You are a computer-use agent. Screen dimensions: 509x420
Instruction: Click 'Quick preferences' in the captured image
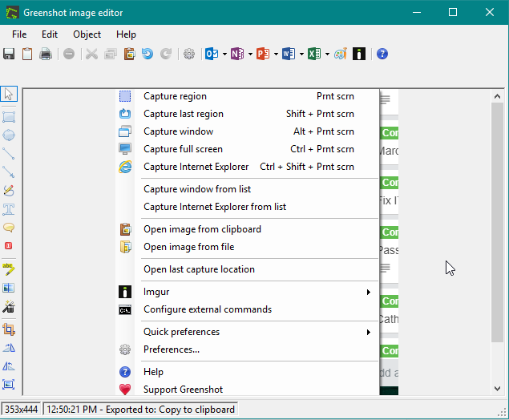[181, 332]
